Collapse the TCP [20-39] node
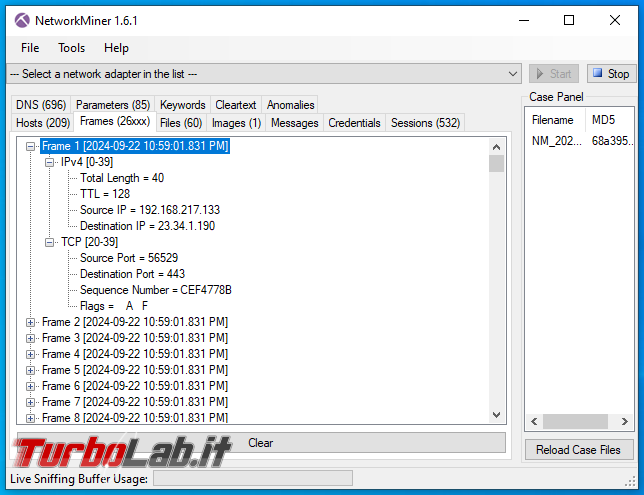Image resolution: width=644 pixels, height=495 pixels. [49, 242]
